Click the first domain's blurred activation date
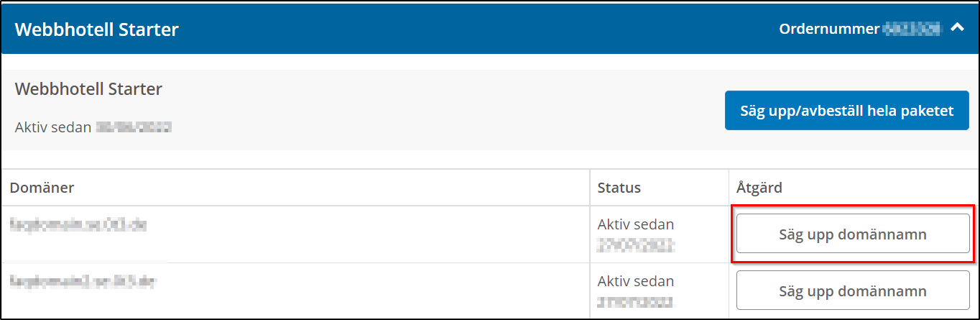 pos(636,245)
